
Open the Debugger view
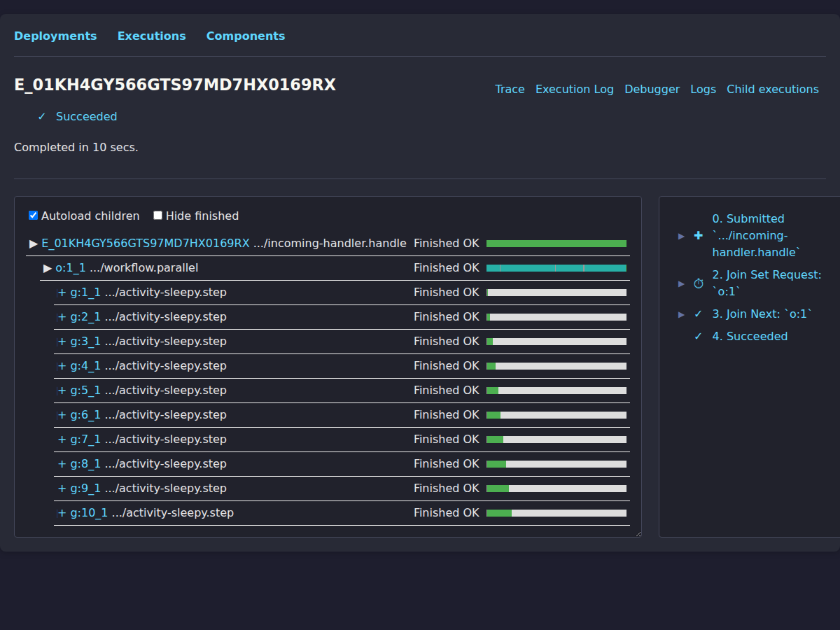tap(652, 89)
